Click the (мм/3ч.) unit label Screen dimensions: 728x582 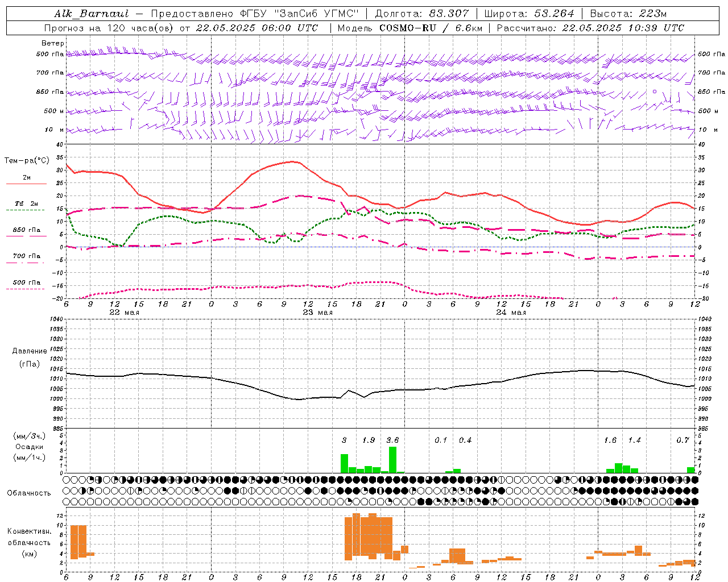click(x=29, y=436)
